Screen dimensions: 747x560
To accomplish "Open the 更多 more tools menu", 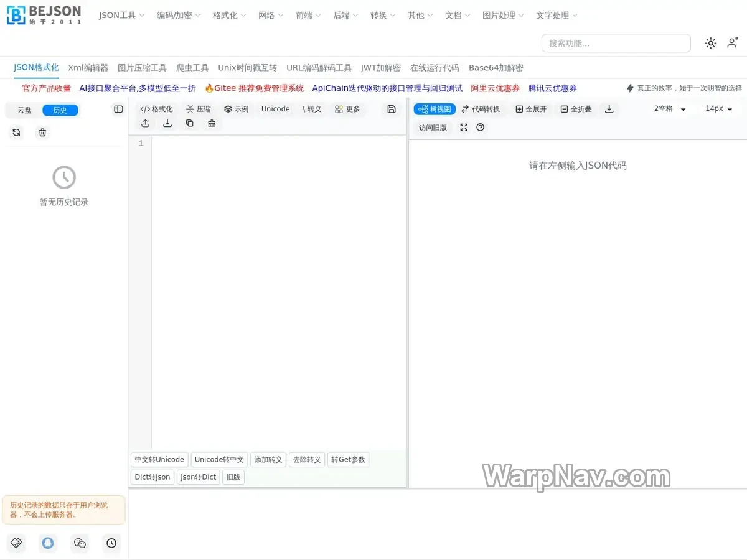I will pos(347,109).
